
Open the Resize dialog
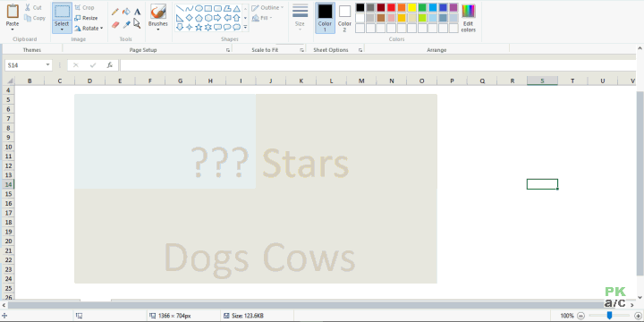[x=86, y=18]
